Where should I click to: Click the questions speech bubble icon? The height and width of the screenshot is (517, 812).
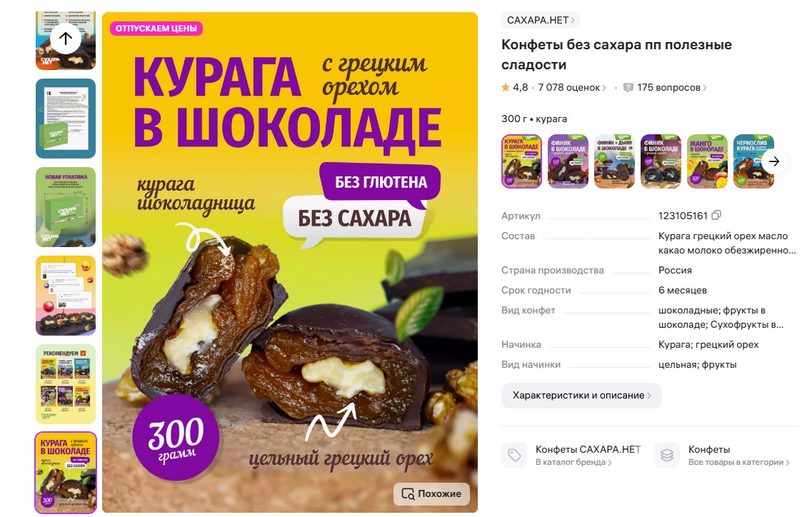point(628,88)
